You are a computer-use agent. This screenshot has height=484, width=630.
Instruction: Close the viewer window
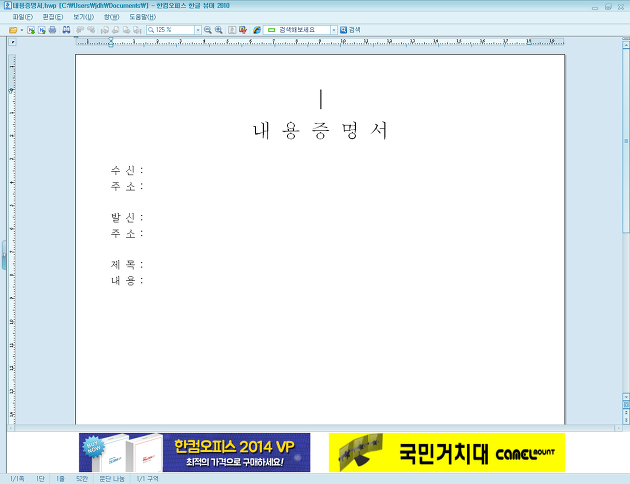621,7
